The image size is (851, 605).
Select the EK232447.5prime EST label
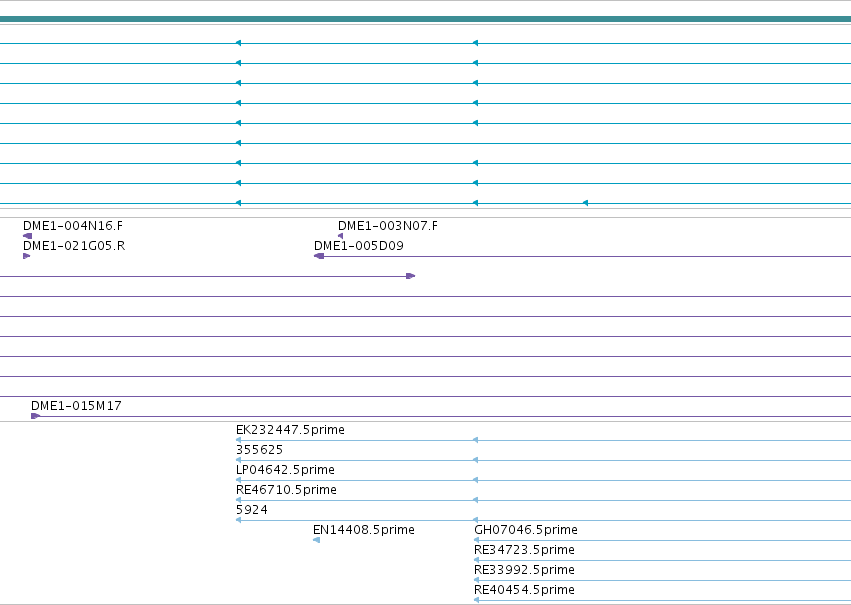point(290,430)
